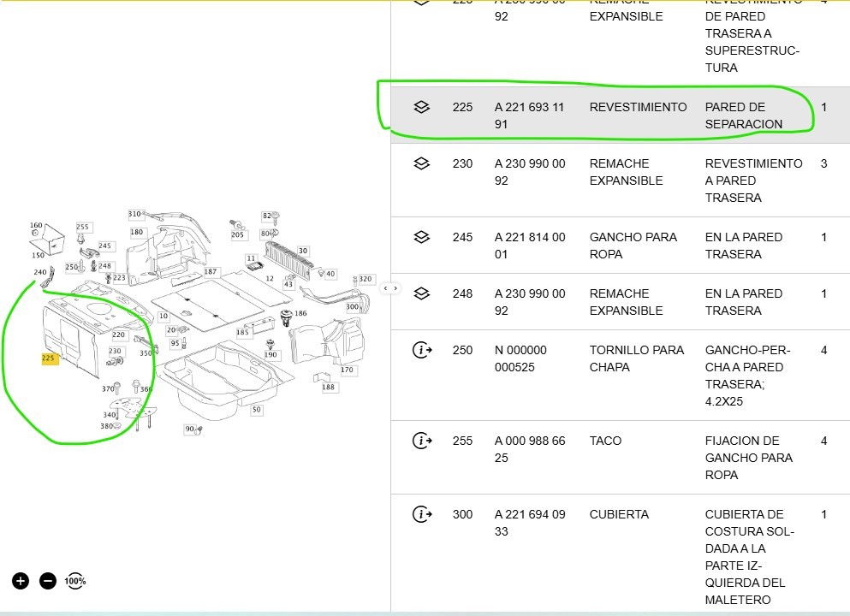The image size is (850, 616).
Task: Click the zoom in plus button
Action: (x=21, y=581)
